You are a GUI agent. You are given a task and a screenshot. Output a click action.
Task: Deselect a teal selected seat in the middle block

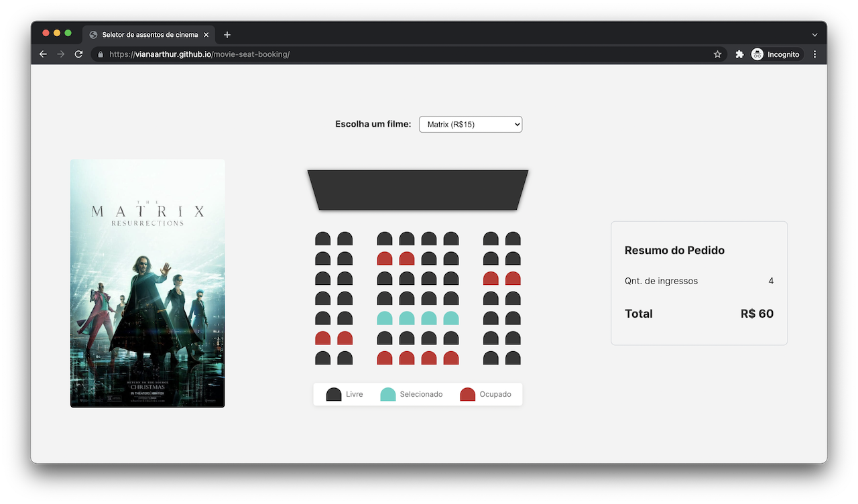(406, 318)
